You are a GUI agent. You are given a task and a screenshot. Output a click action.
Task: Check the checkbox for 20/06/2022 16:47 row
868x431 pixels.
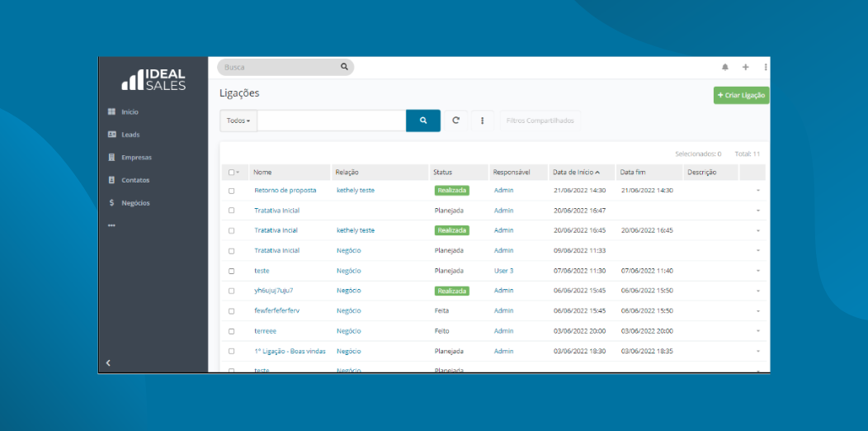[x=231, y=211]
